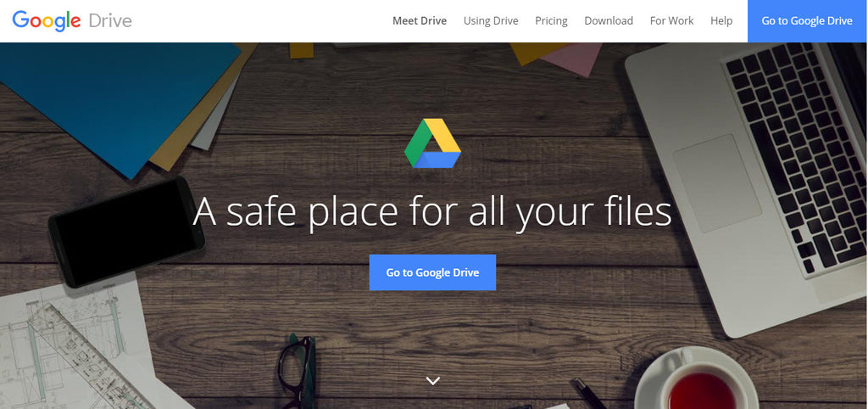
Task: Open the Download page
Action: coord(609,21)
